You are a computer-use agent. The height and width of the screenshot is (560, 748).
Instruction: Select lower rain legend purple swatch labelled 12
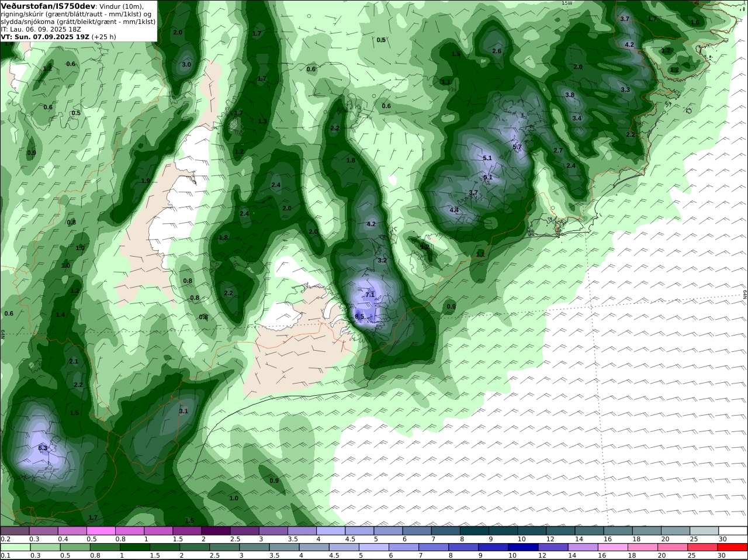[553, 548]
